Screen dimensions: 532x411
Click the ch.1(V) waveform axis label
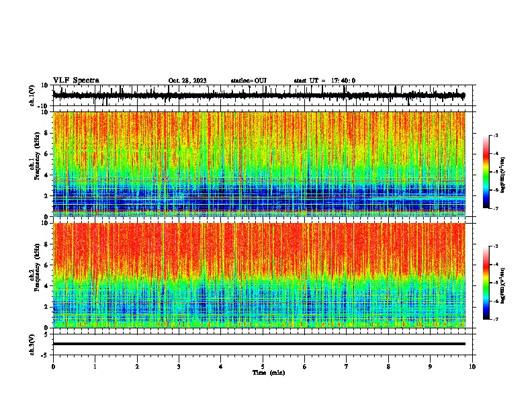tap(32, 95)
